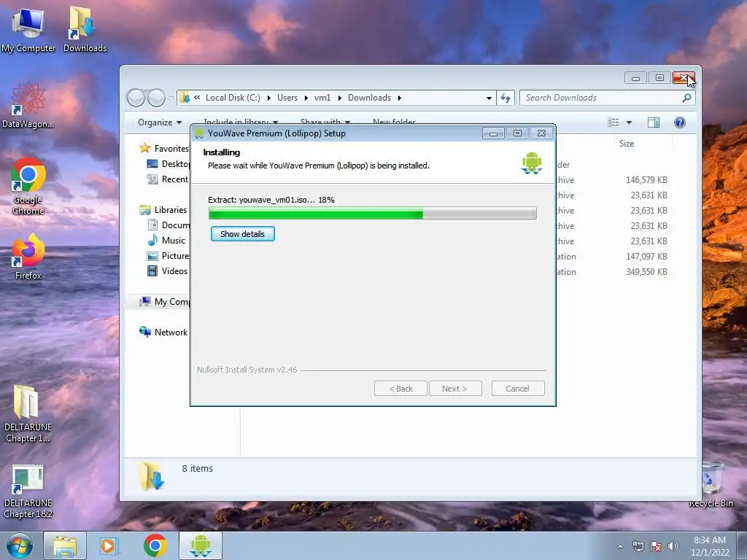The image size is (747, 560).
Task: Select Recent under Favorites
Action: click(x=168, y=179)
